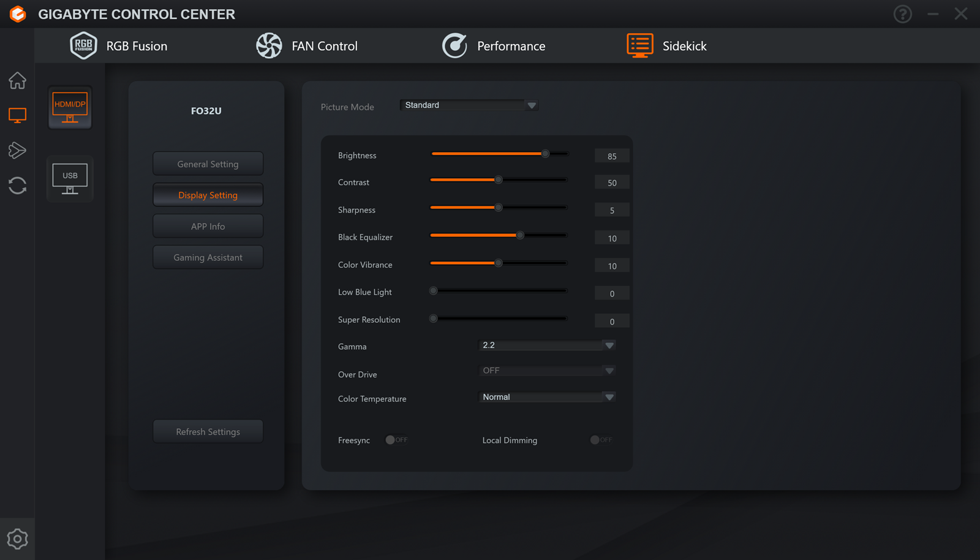Click the FAN Control fan icon
The image size is (980, 560).
[x=269, y=45]
